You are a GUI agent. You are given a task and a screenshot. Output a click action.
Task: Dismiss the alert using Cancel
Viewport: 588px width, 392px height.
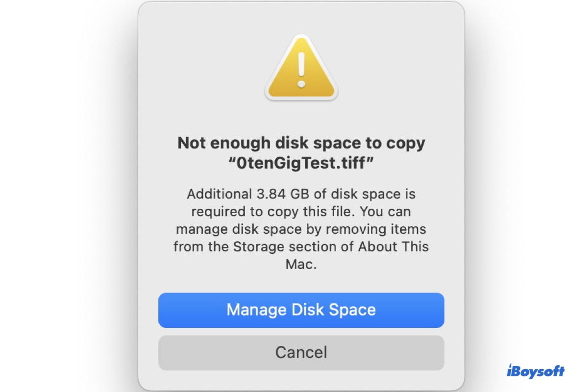[300, 352]
